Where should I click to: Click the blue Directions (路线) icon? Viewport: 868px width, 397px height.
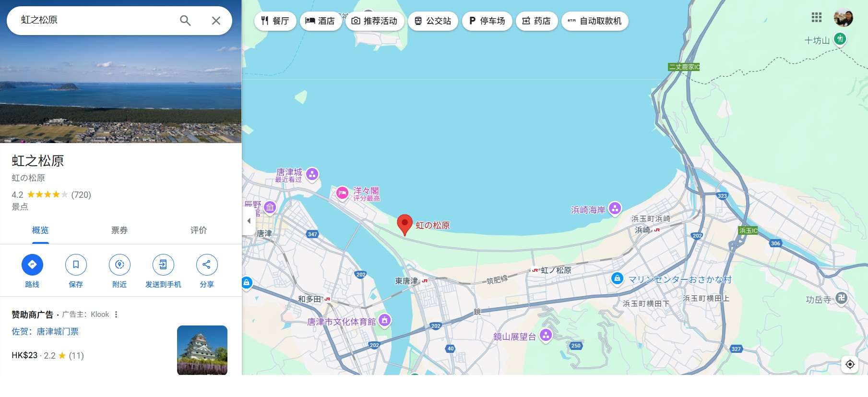[32, 265]
